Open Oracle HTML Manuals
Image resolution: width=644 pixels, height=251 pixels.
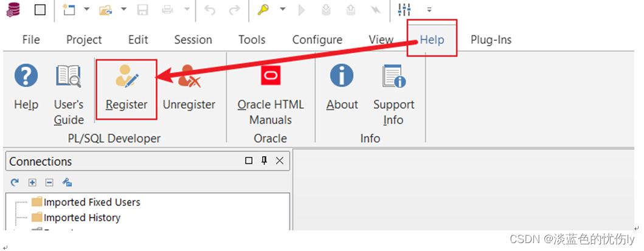(271, 95)
